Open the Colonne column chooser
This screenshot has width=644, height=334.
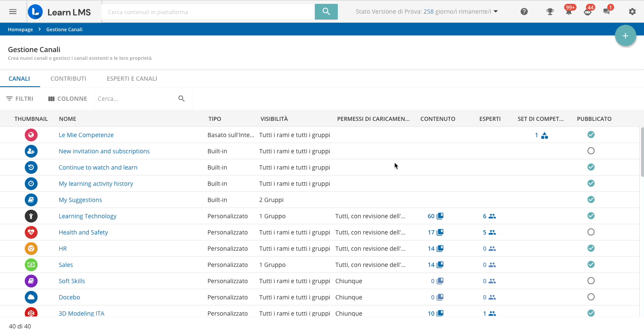click(x=67, y=99)
